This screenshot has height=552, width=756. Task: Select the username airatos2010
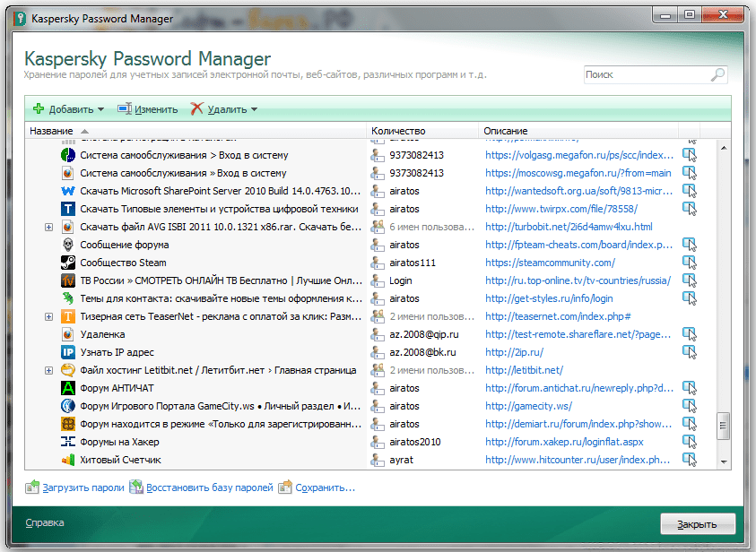coord(415,442)
